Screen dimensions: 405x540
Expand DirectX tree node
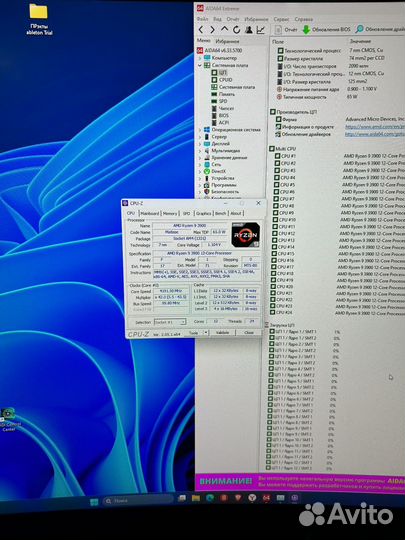coord(200,171)
